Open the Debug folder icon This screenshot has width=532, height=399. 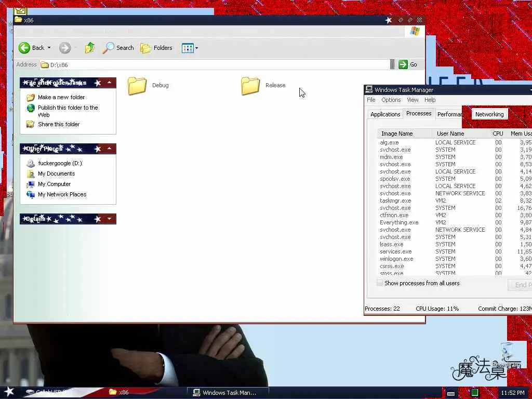pos(137,86)
